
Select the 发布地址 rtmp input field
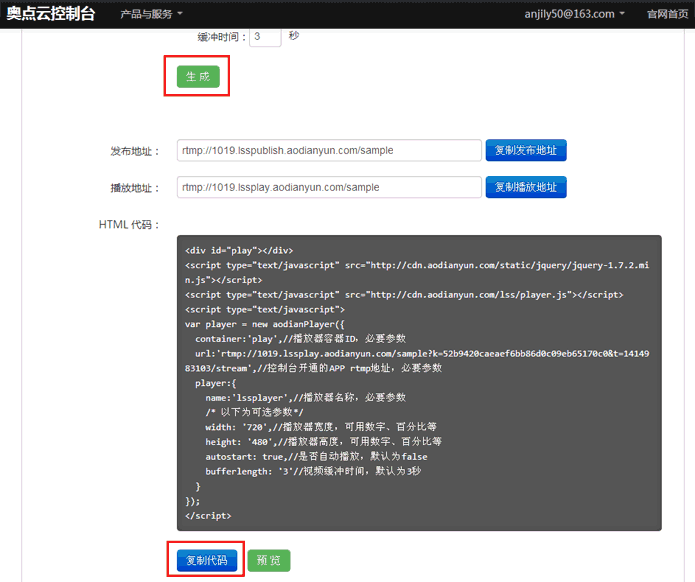(x=329, y=150)
